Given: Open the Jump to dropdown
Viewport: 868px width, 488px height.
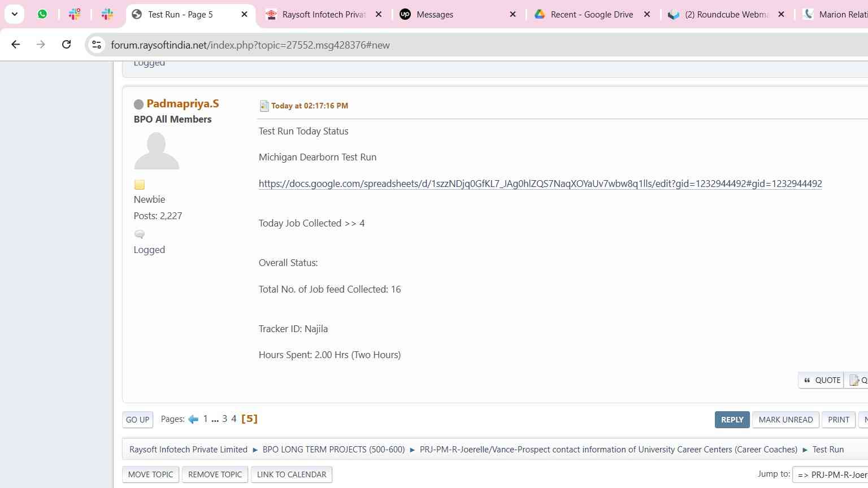Looking at the screenshot, I should point(831,474).
